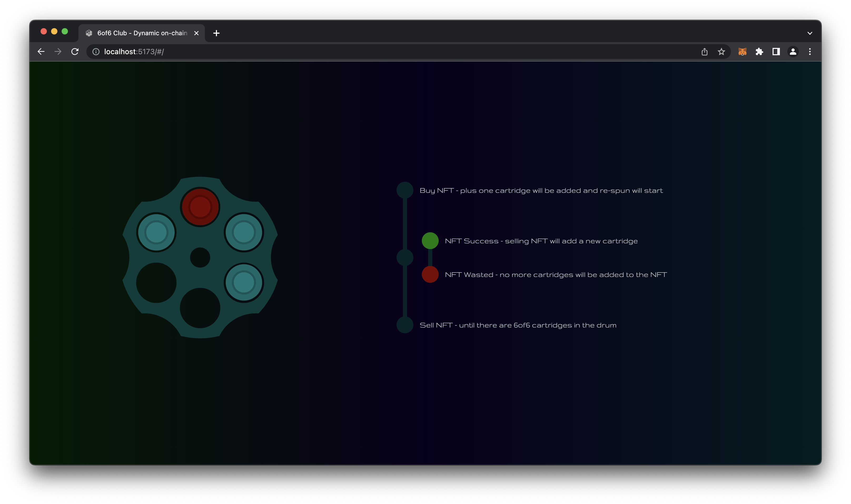Click the green NFT Success circle
The image size is (851, 504).
click(430, 241)
